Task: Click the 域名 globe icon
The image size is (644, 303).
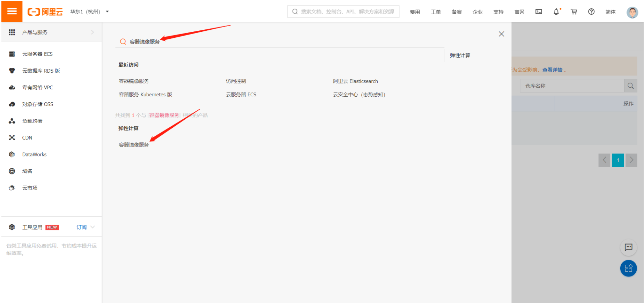Action: [x=12, y=171]
